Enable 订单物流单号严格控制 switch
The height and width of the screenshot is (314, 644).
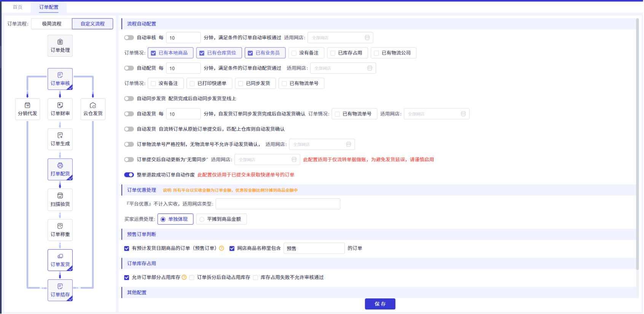coord(129,144)
